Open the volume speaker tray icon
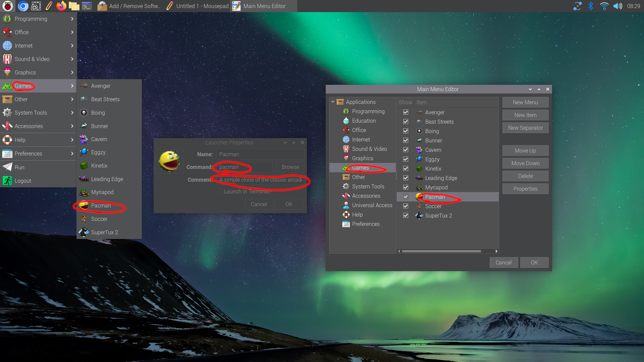 [617, 6]
